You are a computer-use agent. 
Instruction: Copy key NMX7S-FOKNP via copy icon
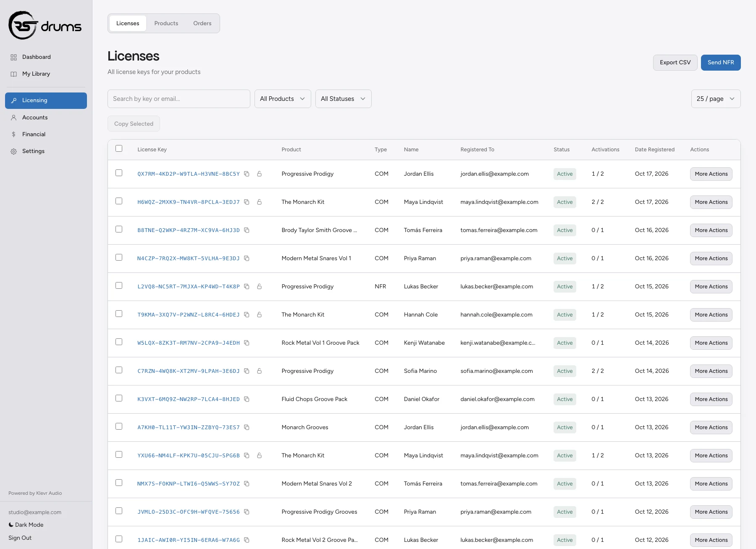click(x=247, y=484)
